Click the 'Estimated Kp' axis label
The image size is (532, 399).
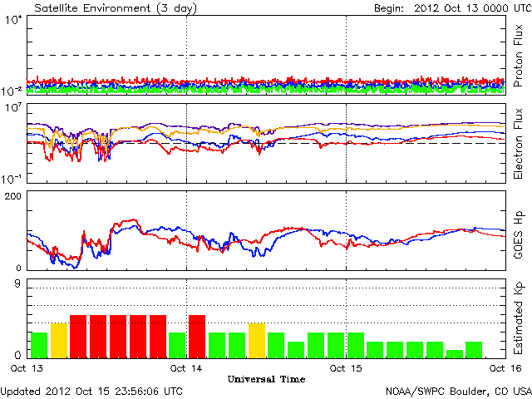(518, 318)
